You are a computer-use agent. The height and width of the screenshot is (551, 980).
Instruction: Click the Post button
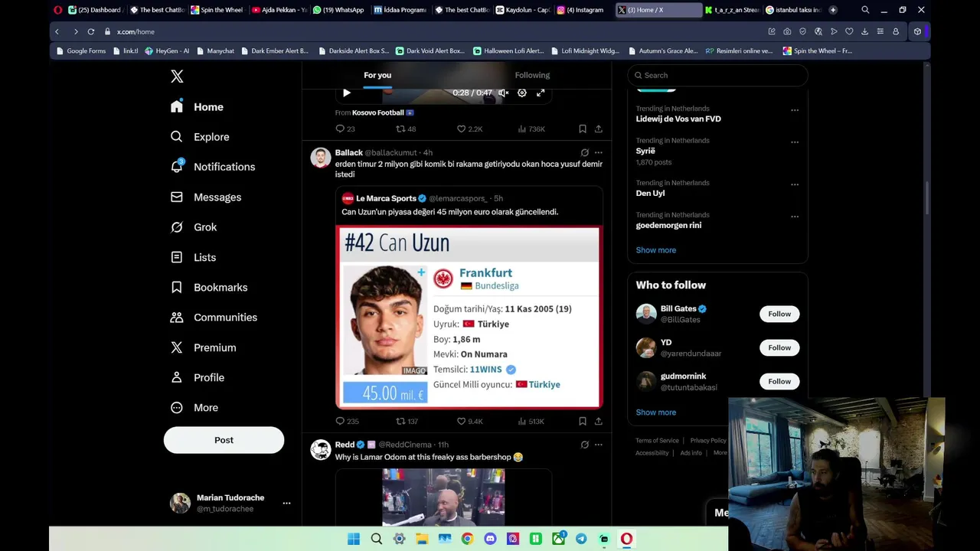click(x=224, y=440)
